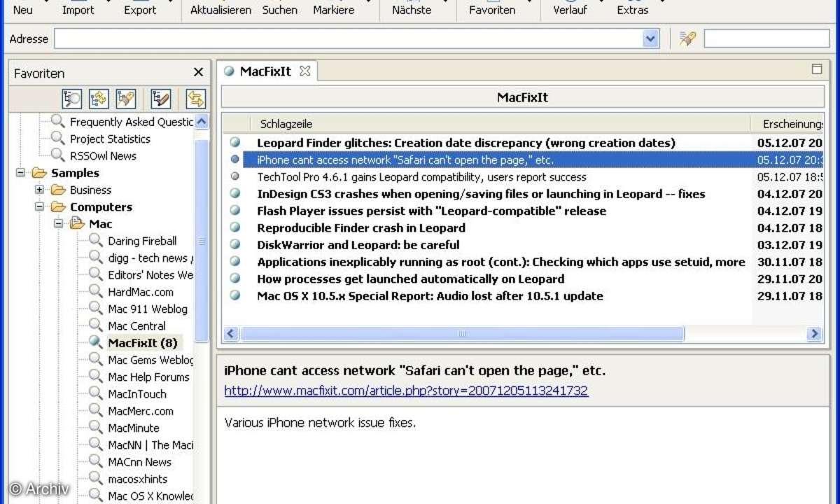Open Daring Fireball feed
This screenshot has width=840, height=504.
pyautogui.click(x=142, y=241)
